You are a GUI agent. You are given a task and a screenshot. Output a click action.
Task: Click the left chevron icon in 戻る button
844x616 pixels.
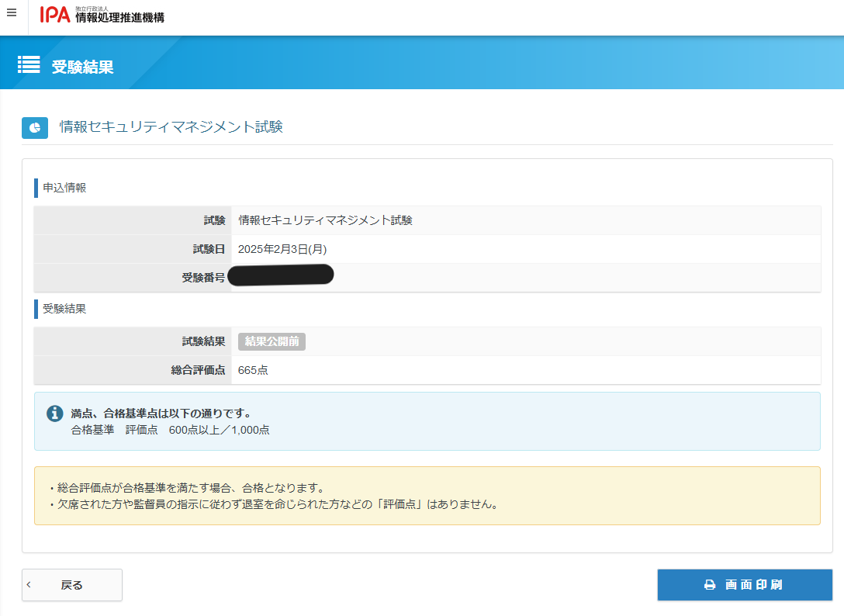coord(29,585)
